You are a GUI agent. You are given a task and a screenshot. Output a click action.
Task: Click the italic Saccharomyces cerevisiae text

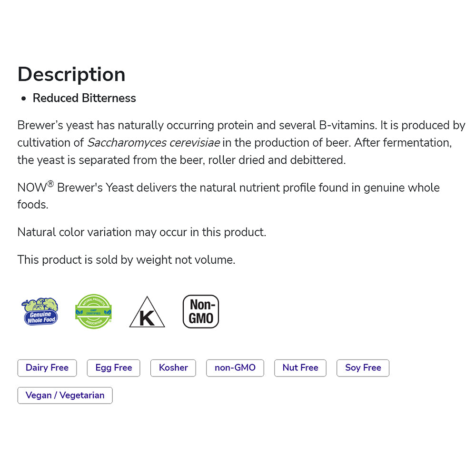154,143
